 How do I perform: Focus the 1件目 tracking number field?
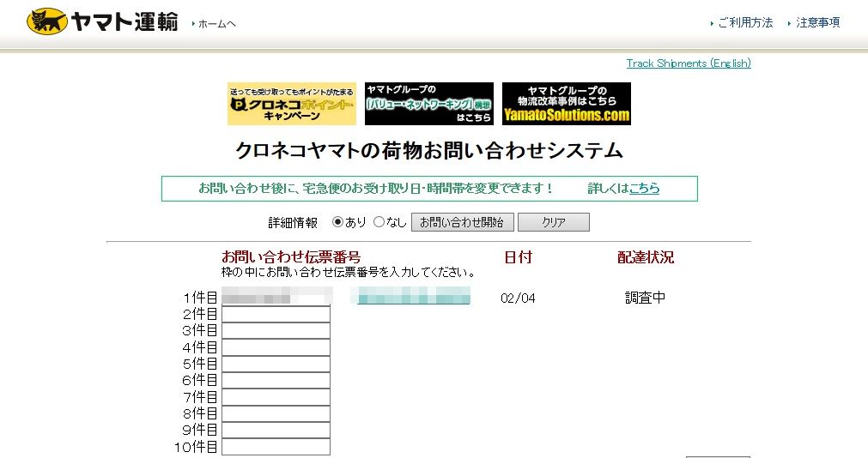276,297
